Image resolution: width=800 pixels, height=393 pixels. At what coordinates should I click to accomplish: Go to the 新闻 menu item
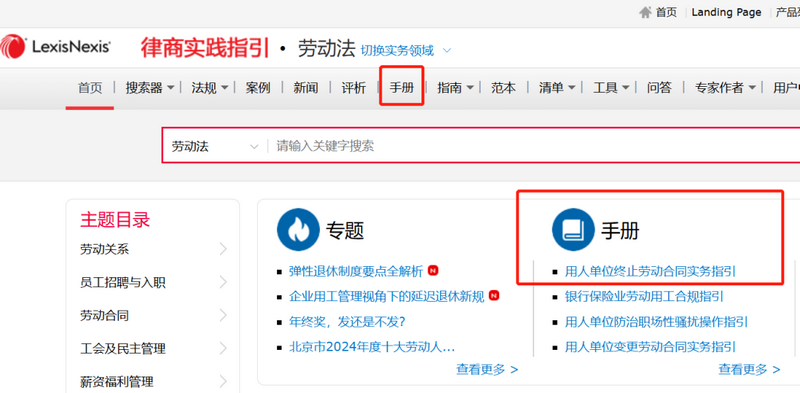[306, 88]
